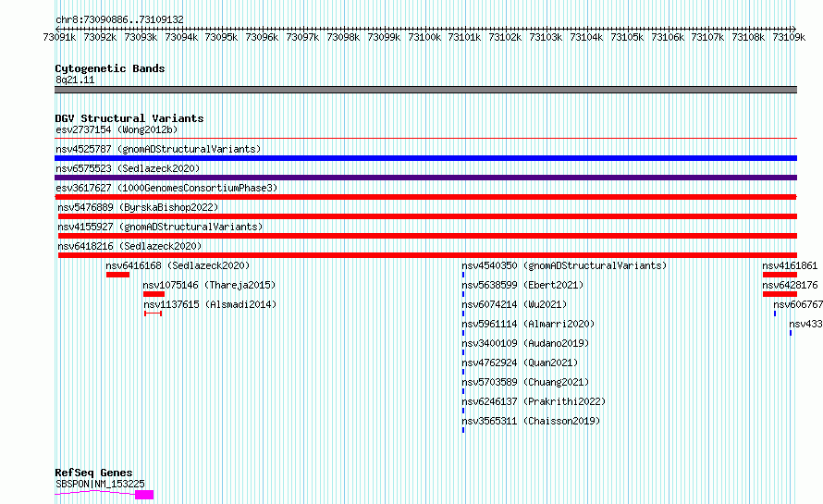
Task: Click the 73100k ruler tick label
Action: coord(424,37)
